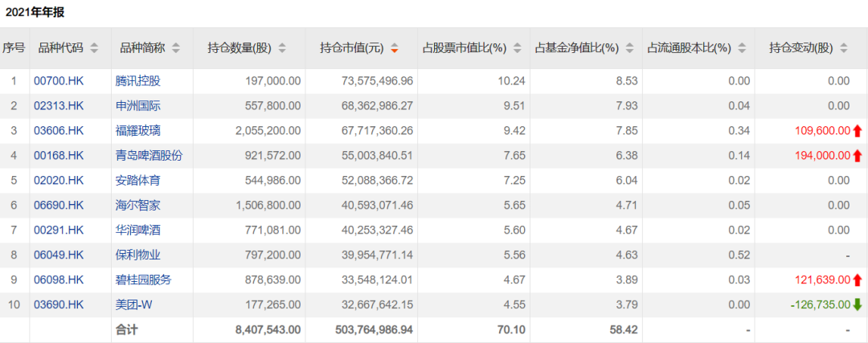Open the 碧桂园服务 stock link
This screenshot has width=868, height=343.
pyautogui.click(x=143, y=280)
